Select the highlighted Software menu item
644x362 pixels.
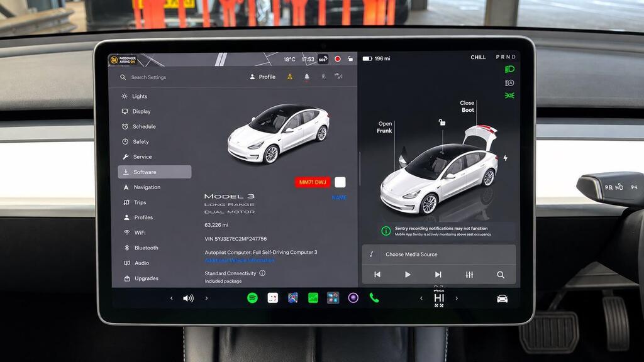click(155, 172)
